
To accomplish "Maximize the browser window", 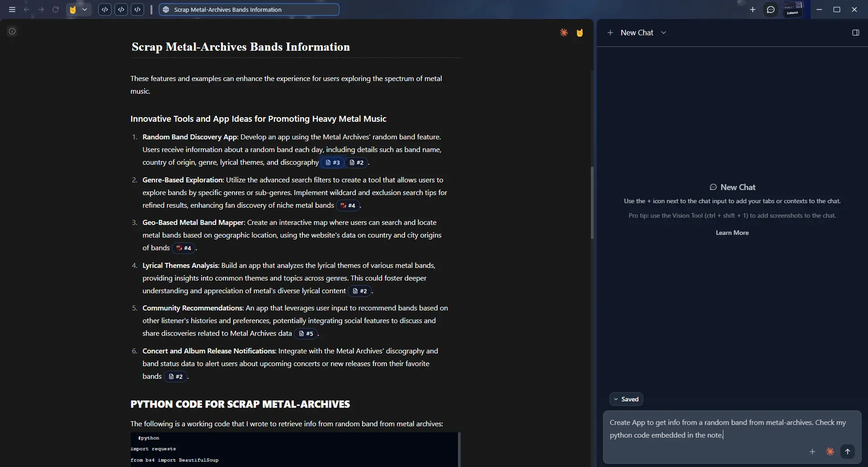I will coord(837,10).
